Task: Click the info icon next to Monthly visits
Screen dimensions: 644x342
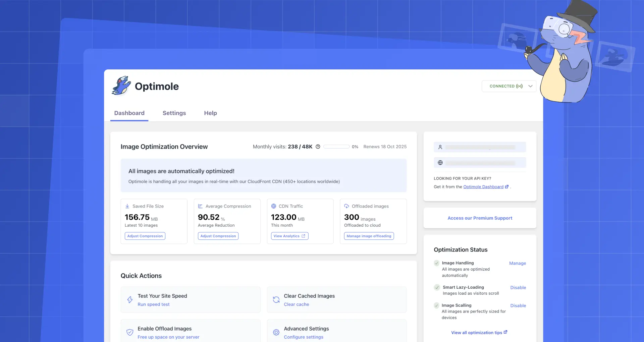Action: pos(318,147)
